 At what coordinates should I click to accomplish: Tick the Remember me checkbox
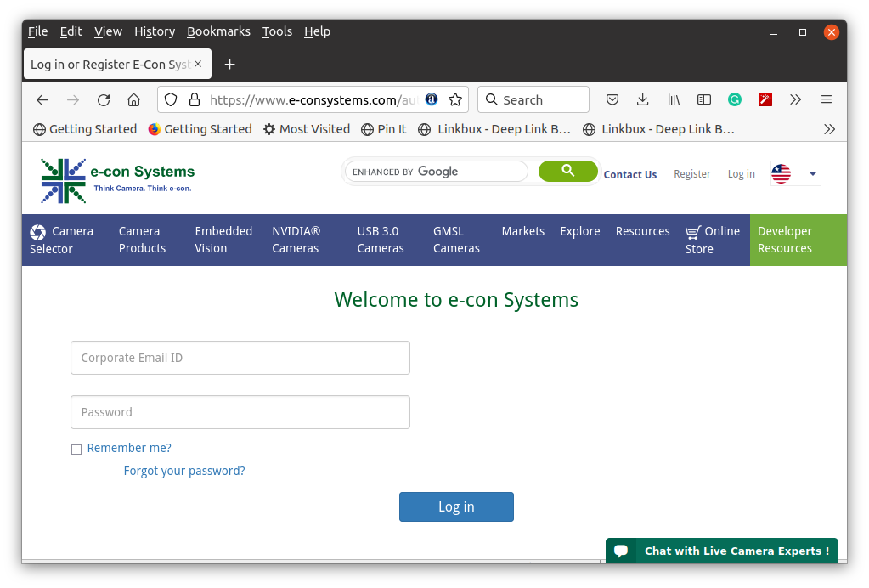coord(76,449)
